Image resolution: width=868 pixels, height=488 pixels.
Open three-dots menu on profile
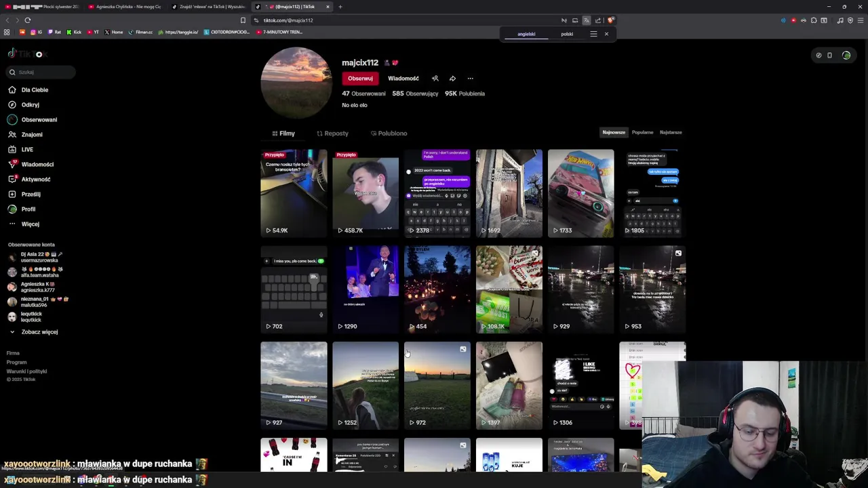tap(470, 79)
